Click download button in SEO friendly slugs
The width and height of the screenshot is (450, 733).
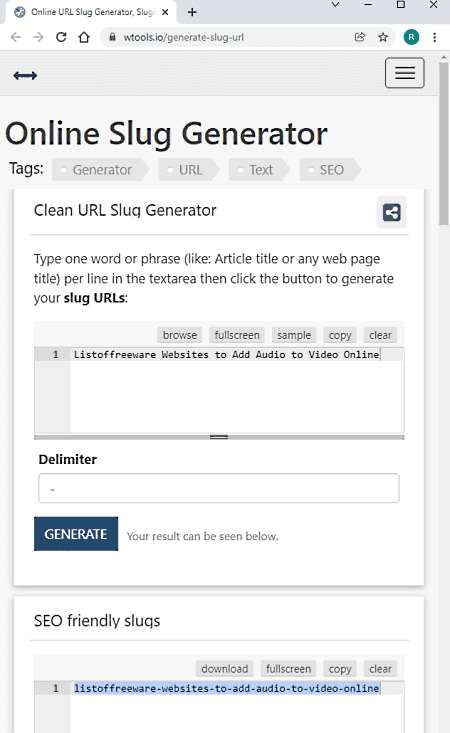(225, 669)
